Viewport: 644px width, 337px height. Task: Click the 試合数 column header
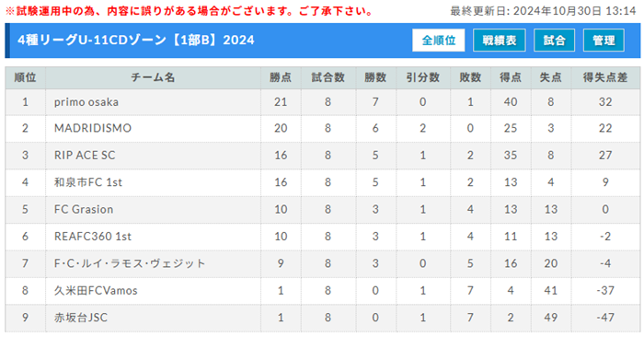coord(328,77)
